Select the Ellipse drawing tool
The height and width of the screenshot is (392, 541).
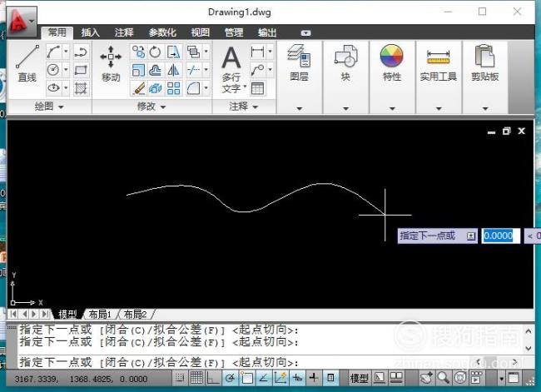tap(53, 88)
